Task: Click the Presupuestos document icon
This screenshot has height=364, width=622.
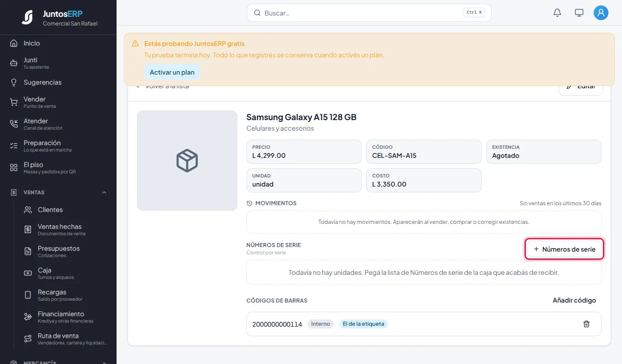Action: (28, 252)
